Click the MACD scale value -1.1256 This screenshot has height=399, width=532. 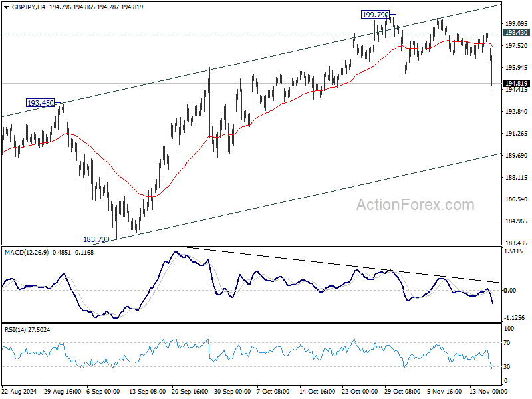point(514,318)
